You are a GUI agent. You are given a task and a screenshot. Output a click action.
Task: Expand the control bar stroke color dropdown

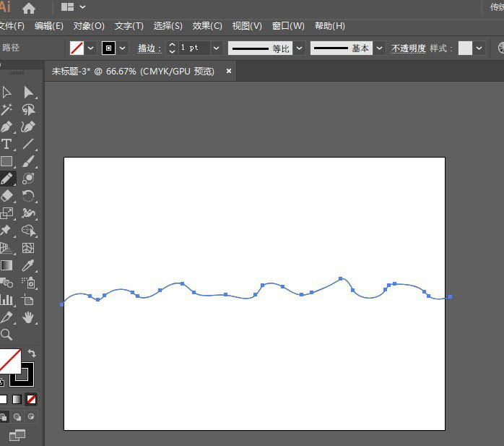point(123,48)
